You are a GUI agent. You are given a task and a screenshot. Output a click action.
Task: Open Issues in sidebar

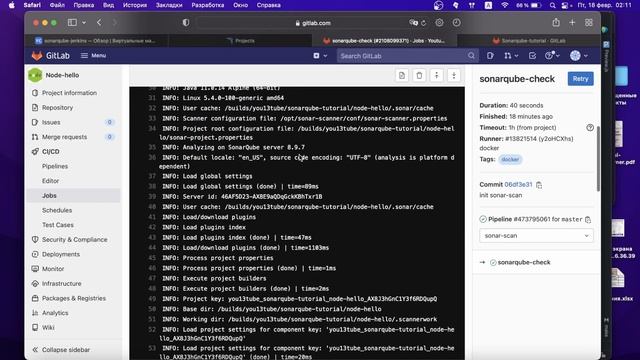51,122
